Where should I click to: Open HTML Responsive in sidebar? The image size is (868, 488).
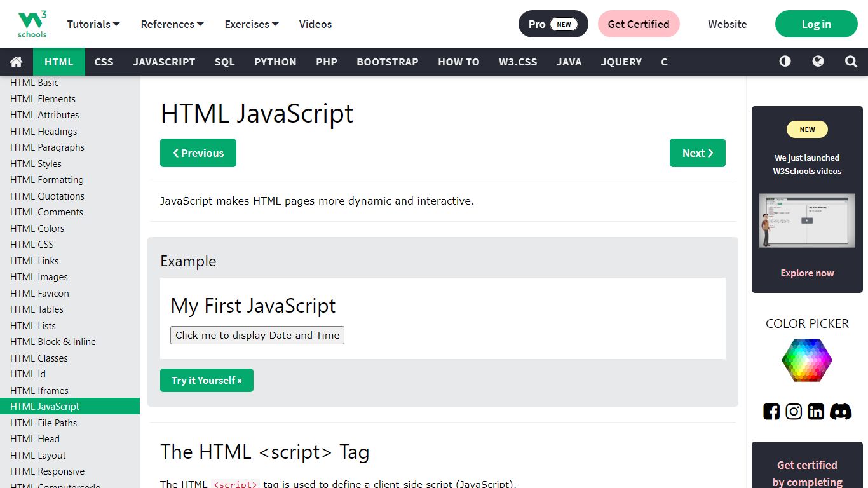tap(70, 471)
